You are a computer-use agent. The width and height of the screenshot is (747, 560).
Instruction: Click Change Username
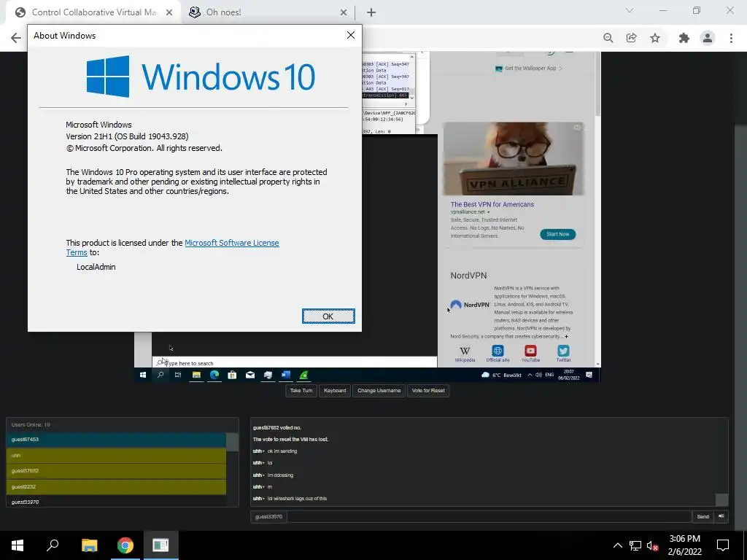(379, 391)
